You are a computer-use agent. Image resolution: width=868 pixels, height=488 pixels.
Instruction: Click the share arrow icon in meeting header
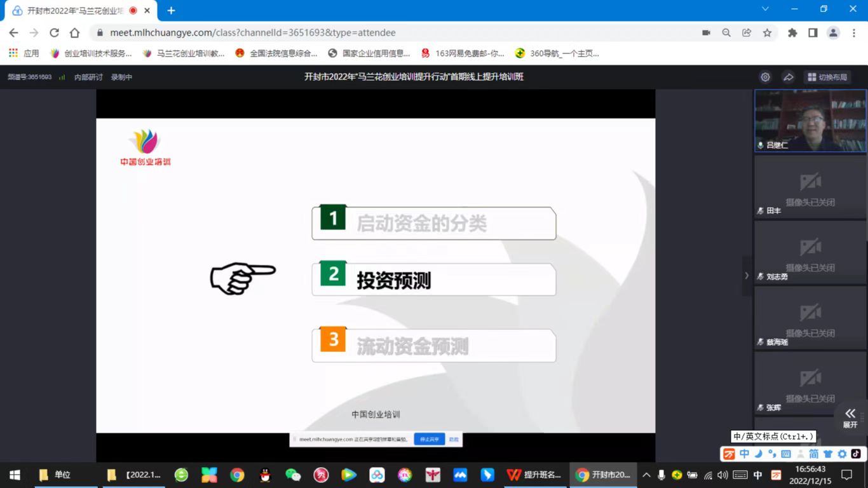coord(788,77)
